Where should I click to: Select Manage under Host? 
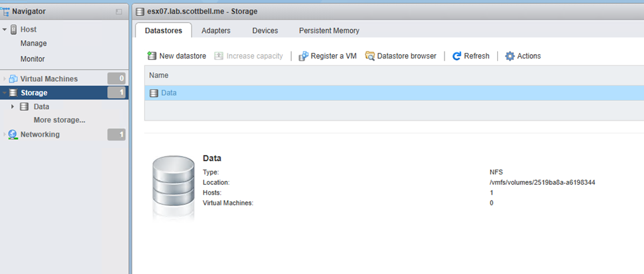tap(34, 44)
